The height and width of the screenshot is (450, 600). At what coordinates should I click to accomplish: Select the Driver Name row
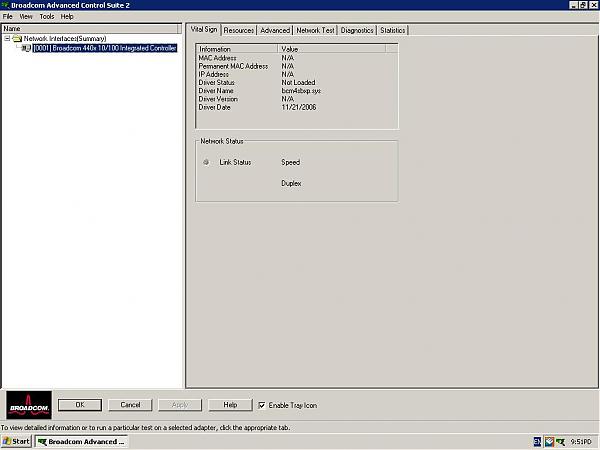pyautogui.click(x=297, y=91)
